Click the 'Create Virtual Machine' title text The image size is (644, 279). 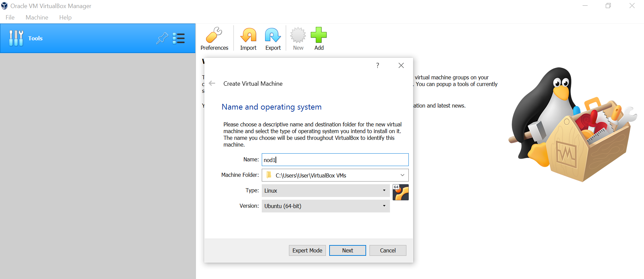pos(253,84)
